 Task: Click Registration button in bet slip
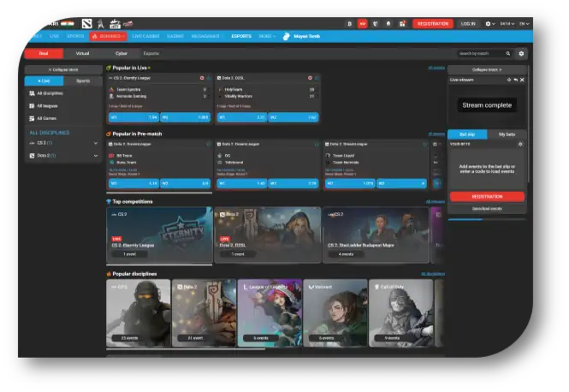(487, 197)
